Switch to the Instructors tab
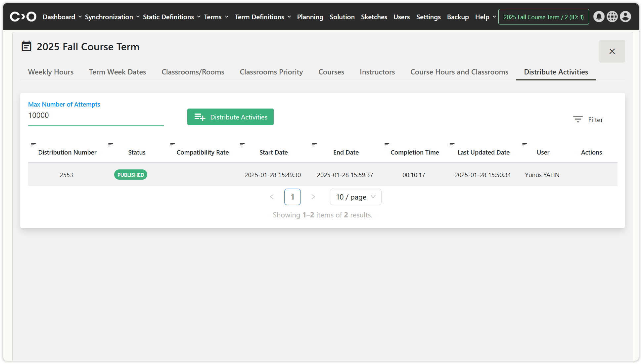The image size is (642, 364). [x=377, y=72]
